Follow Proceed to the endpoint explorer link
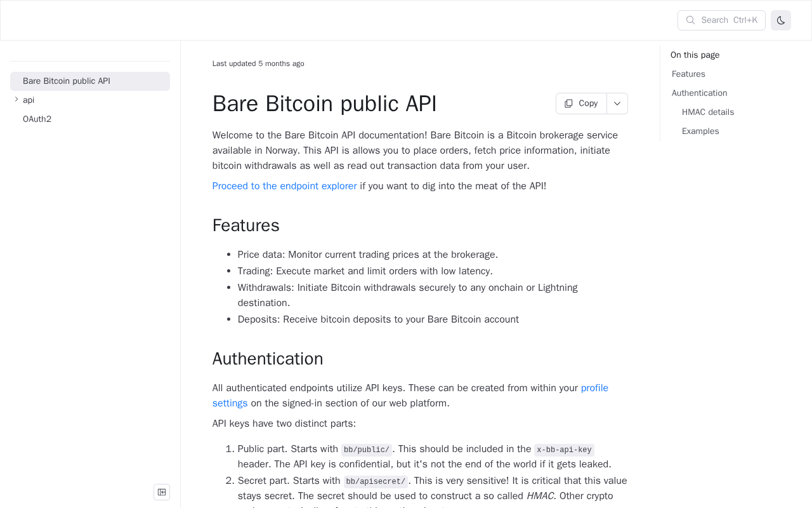The width and height of the screenshot is (812, 508). [x=285, y=186]
